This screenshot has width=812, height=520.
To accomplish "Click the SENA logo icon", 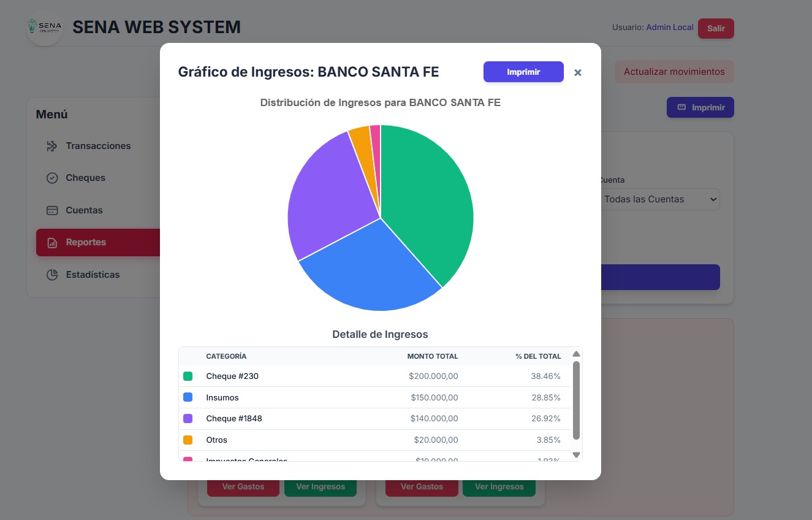I will [45, 28].
